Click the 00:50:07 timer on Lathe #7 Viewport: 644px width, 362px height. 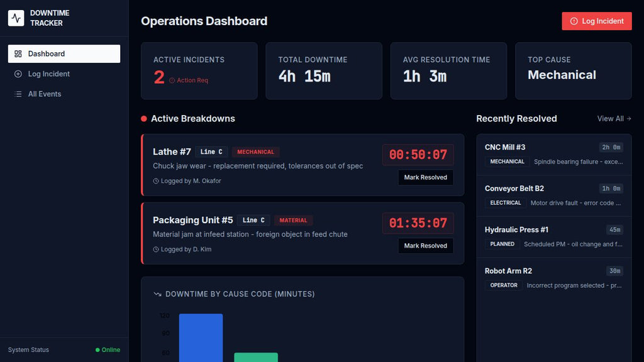pos(419,155)
